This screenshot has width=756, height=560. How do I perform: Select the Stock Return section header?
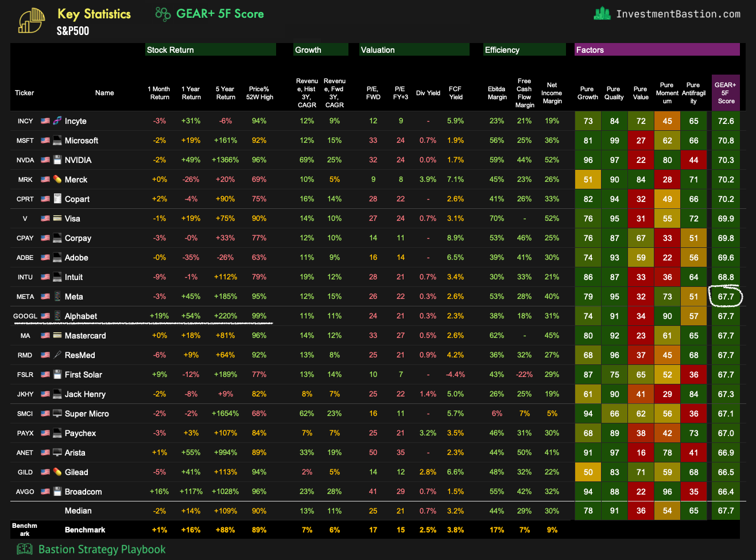point(211,50)
